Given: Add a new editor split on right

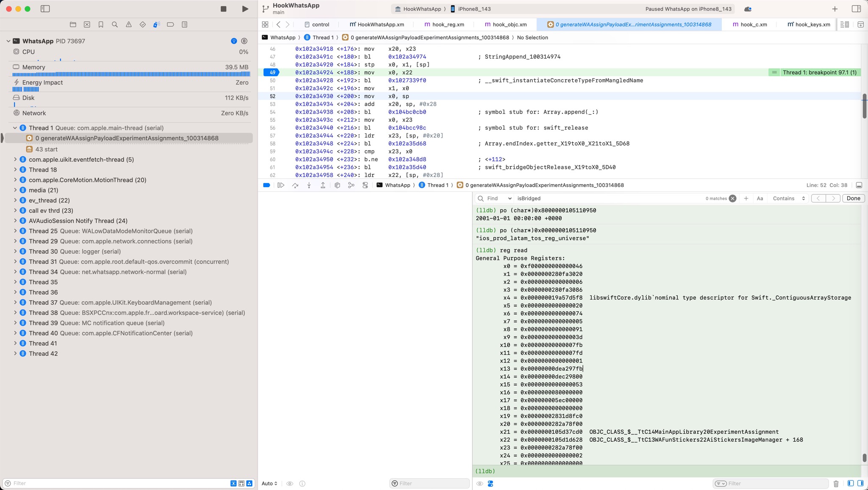Looking at the screenshot, I should click(860, 25).
